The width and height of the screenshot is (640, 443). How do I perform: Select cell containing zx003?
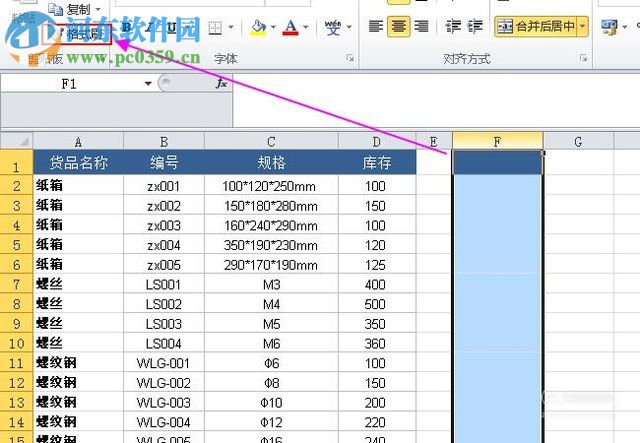(164, 225)
